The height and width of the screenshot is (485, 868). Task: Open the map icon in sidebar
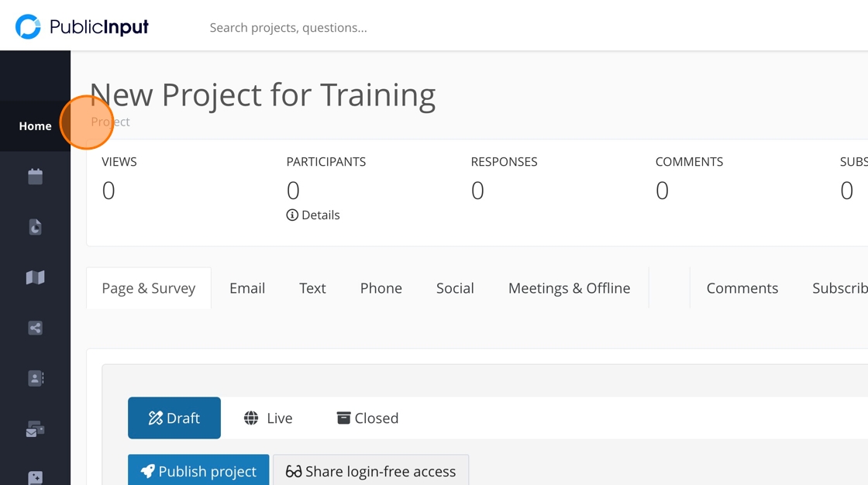point(35,277)
